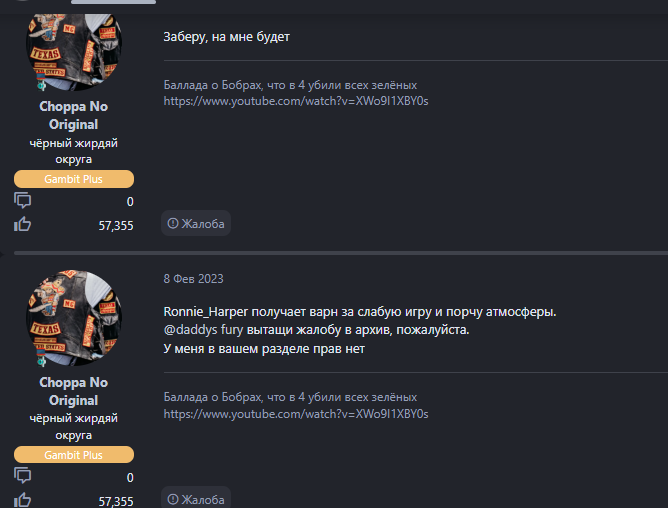Click the 57,355 likes count in the 'Заберу' post
The width and height of the screenshot is (668, 508).
[116, 226]
